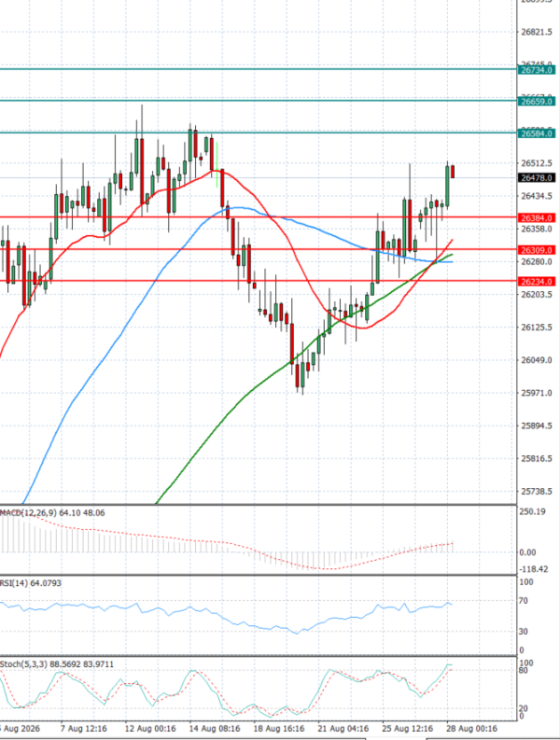Image resolution: width=560 pixels, height=740 pixels.
Task: Click the last red candlestick on the chart
Action: pyautogui.click(x=453, y=172)
